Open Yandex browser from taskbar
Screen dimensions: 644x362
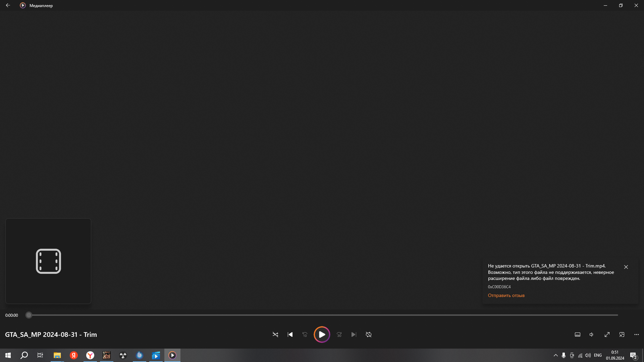pos(90,355)
